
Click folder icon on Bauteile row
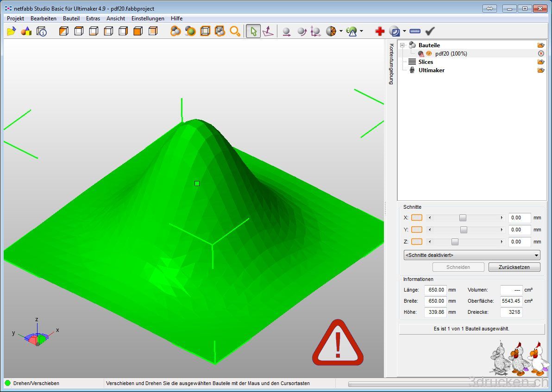tap(541, 45)
